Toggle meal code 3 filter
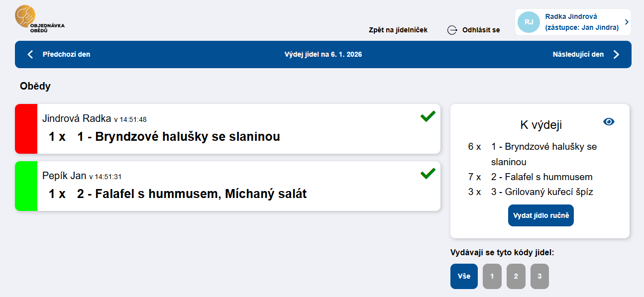The image size is (644, 297). (539, 277)
